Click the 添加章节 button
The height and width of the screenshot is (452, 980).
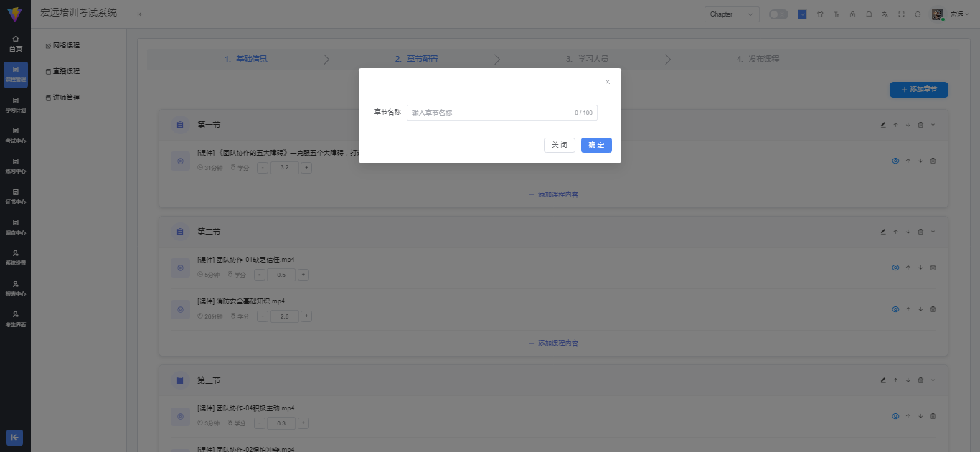click(x=918, y=89)
